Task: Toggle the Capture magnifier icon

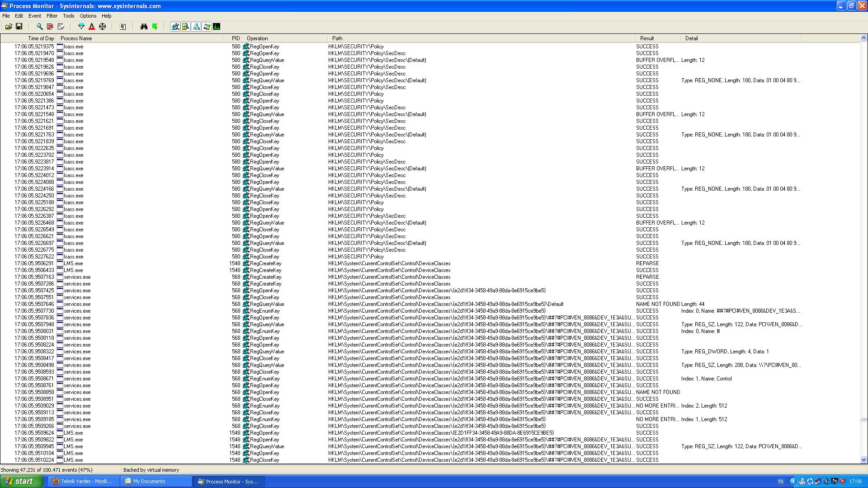Action: 40,27
